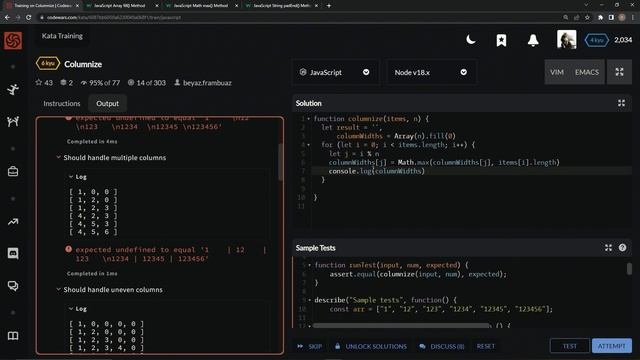Open a new browser tab
The width and height of the screenshot is (640, 360).
[329, 6]
